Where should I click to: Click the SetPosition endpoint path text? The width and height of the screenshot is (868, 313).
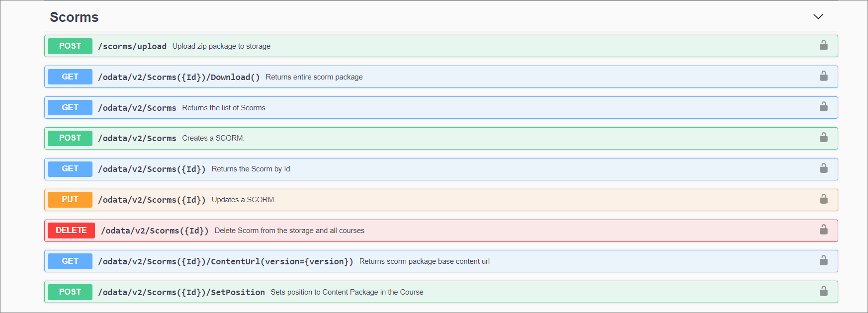pos(181,292)
